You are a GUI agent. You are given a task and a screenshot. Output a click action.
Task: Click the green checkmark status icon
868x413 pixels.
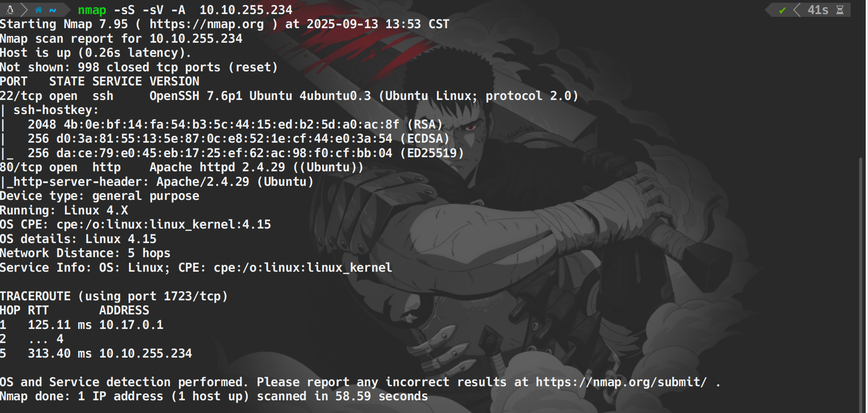tap(782, 10)
